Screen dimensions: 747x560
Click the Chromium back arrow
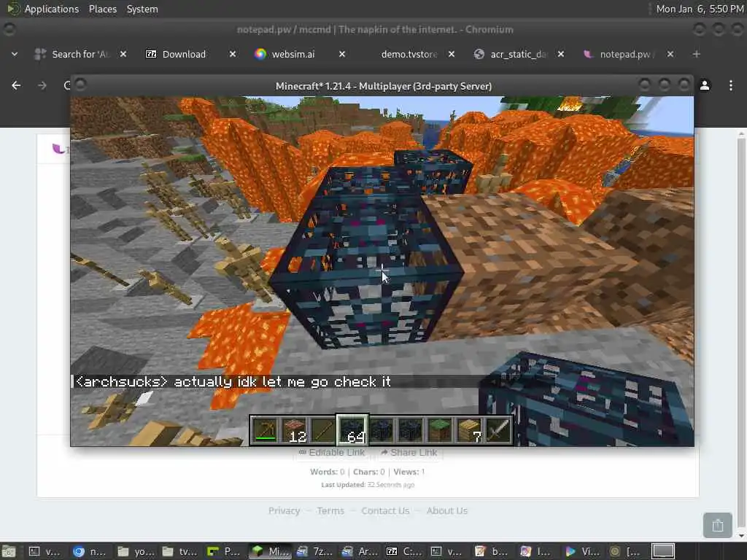pos(16,85)
